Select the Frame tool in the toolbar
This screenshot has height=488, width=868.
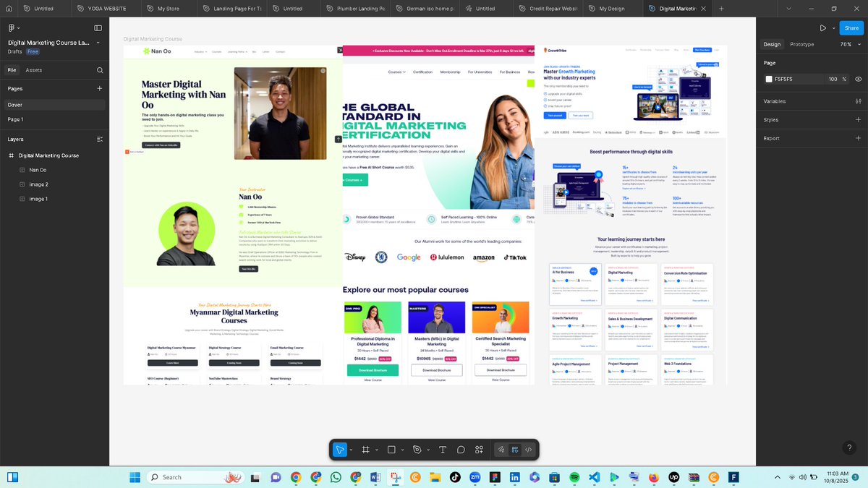point(366,449)
